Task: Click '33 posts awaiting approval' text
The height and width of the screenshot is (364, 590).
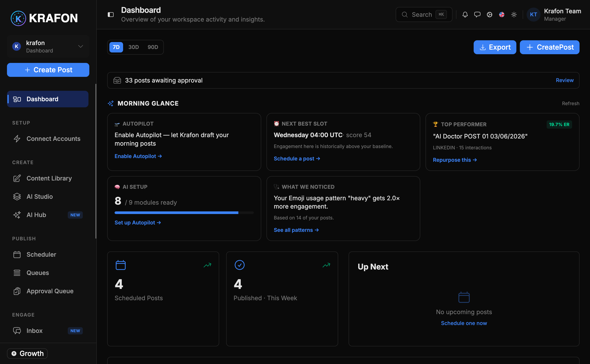Action: pos(164,80)
